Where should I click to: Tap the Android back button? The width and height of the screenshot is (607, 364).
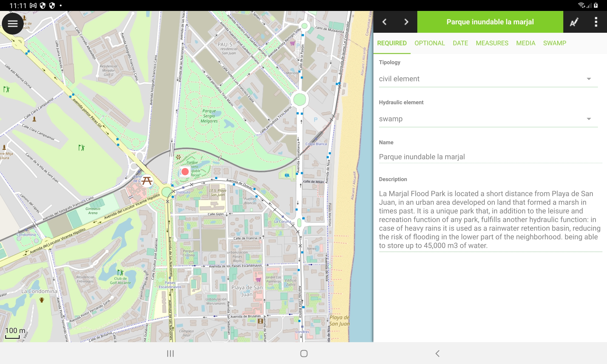437,353
